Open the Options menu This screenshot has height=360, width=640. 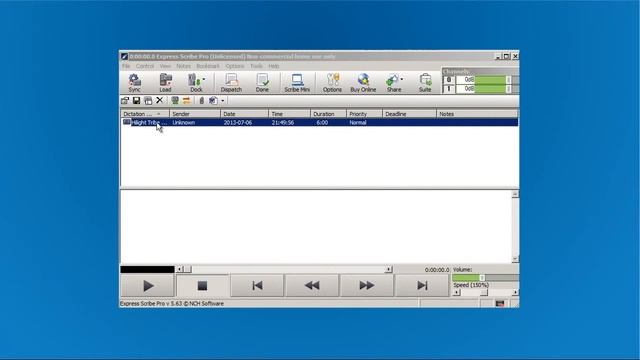point(235,66)
